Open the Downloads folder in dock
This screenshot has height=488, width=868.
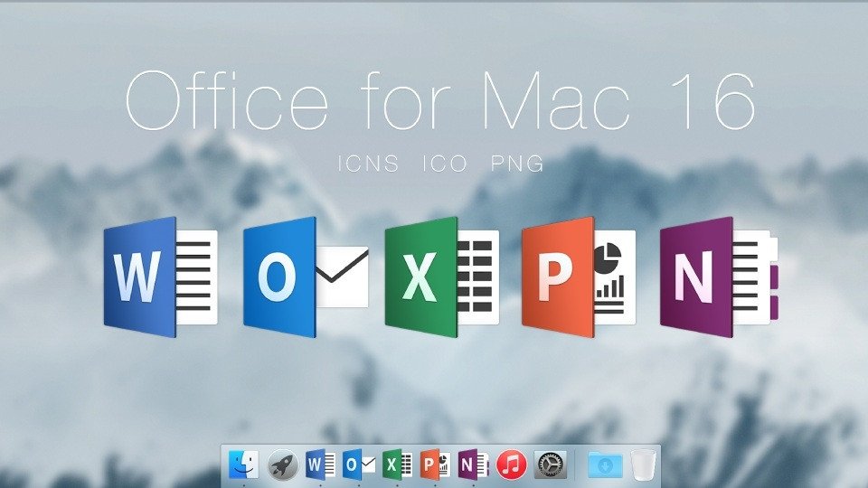coord(604,465)
